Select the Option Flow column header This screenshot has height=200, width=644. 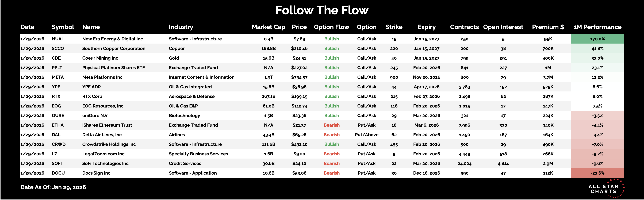click(331, 27)
